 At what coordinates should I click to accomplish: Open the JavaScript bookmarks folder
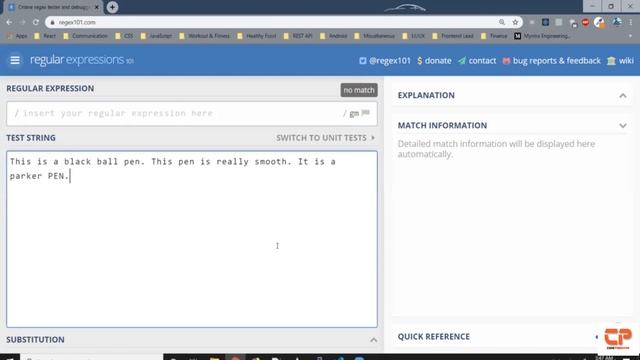point(156,36)
